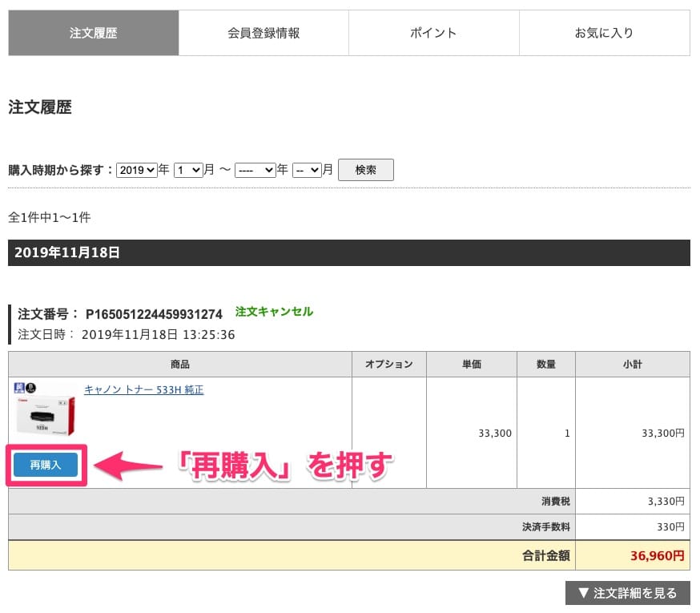Click the blue 純正 badge icon on product image
Screen dimensions: 700x613
tap(19, 389)
